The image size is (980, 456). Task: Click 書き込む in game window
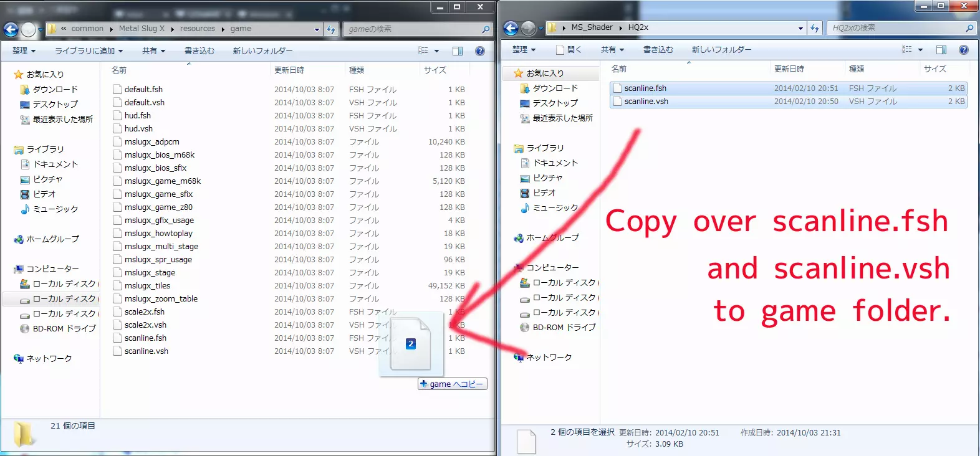pos(199,51)
